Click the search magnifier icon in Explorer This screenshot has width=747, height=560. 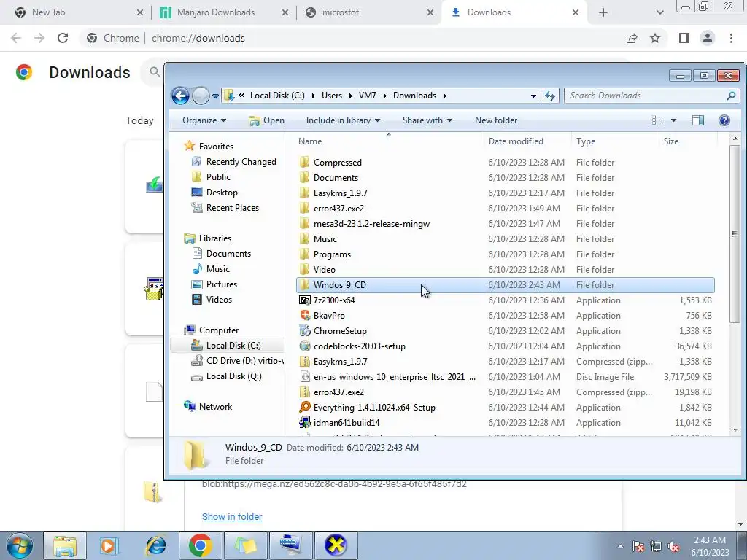[x=731, y=96]
